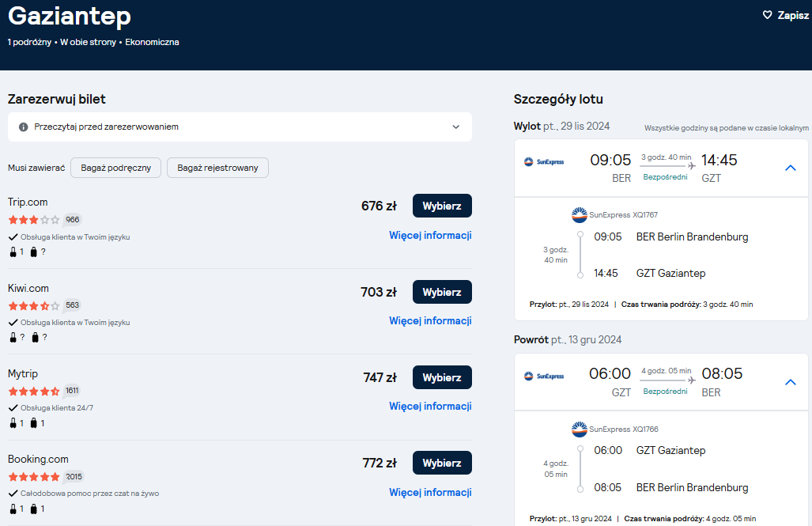Click Trip.com cabin bag icon
Screen dimensions: 812x526
pyautogui.click(x=13, y=252)
